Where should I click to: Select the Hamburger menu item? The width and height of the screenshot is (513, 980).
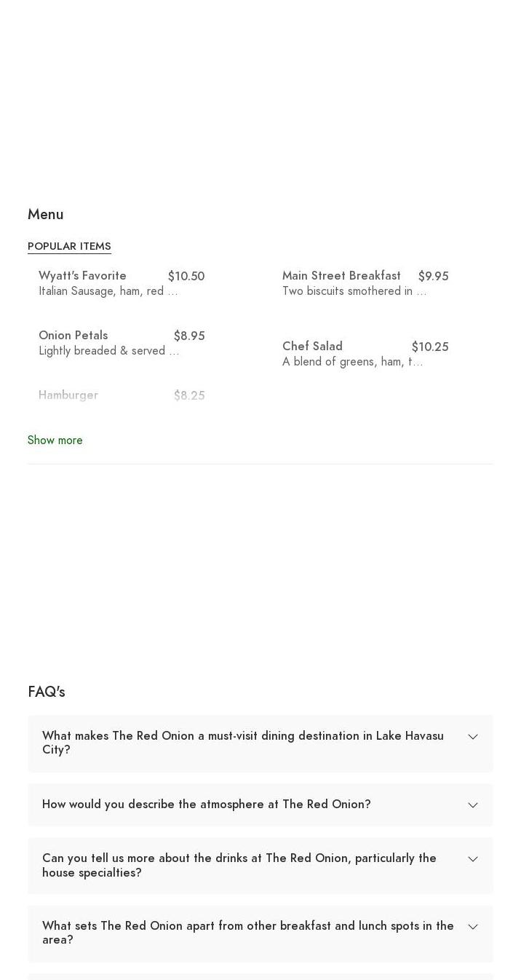click(x=68, y=395)
